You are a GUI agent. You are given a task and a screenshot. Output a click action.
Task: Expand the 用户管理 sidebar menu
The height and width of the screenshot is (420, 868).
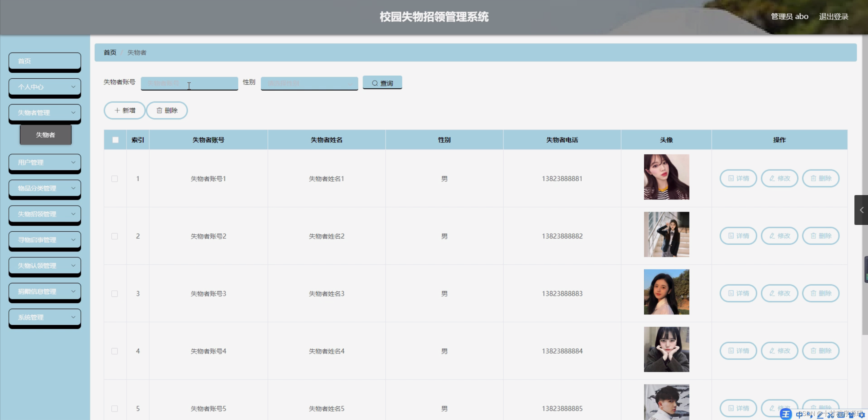tap(44, 163)
